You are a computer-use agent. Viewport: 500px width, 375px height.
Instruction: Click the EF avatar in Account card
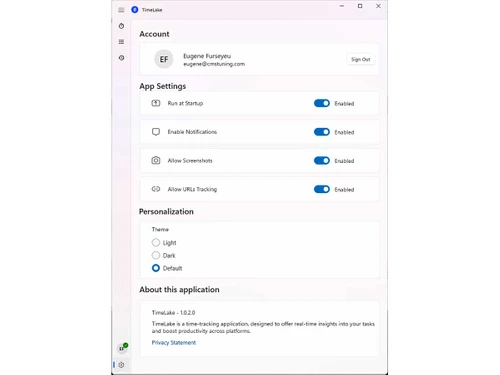pyautogui.click(x=164, y=59)
